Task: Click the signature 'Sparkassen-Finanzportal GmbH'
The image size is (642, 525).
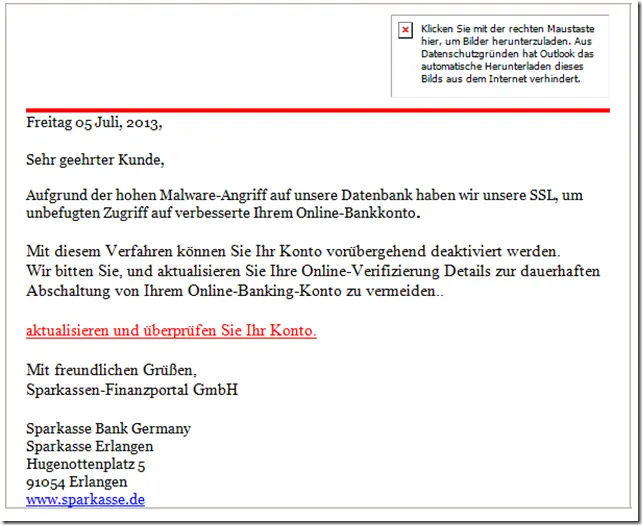Action: pyautogui.click(x=132, y=389)
